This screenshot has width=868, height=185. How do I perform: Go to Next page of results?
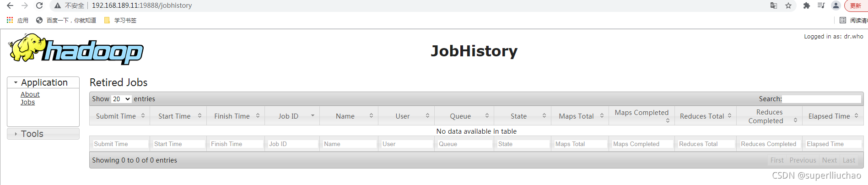pos(830,160)
